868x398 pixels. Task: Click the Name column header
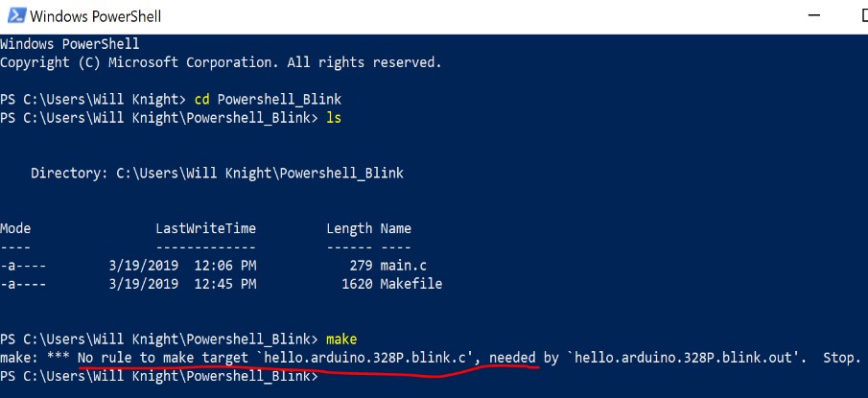(x=395, y=228)
